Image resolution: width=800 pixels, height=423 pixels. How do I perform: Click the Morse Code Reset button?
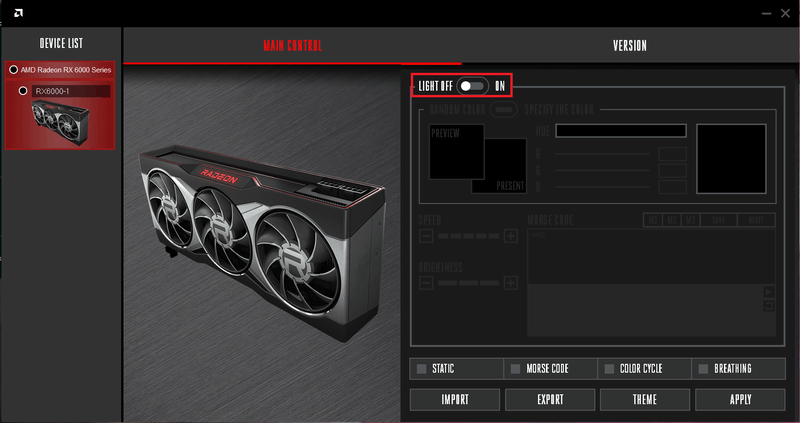click(757, 220)
